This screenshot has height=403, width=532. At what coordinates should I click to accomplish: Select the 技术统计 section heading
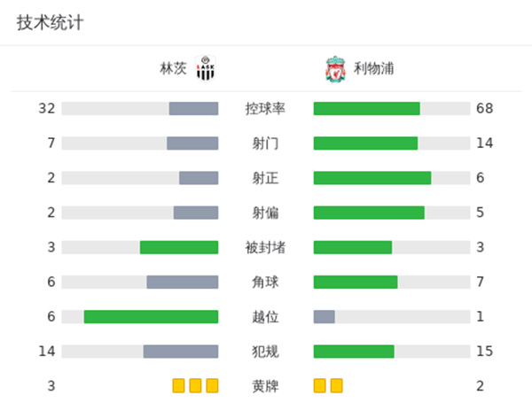(x=50, y=23)
